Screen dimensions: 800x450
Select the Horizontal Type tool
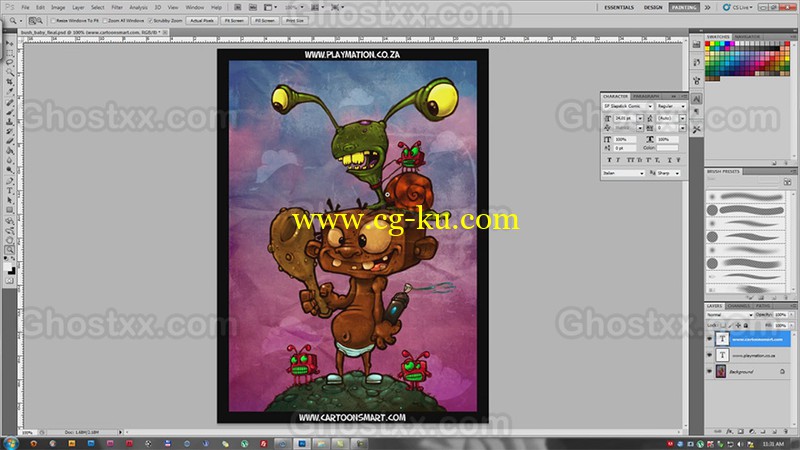click(x=9, y=190)
